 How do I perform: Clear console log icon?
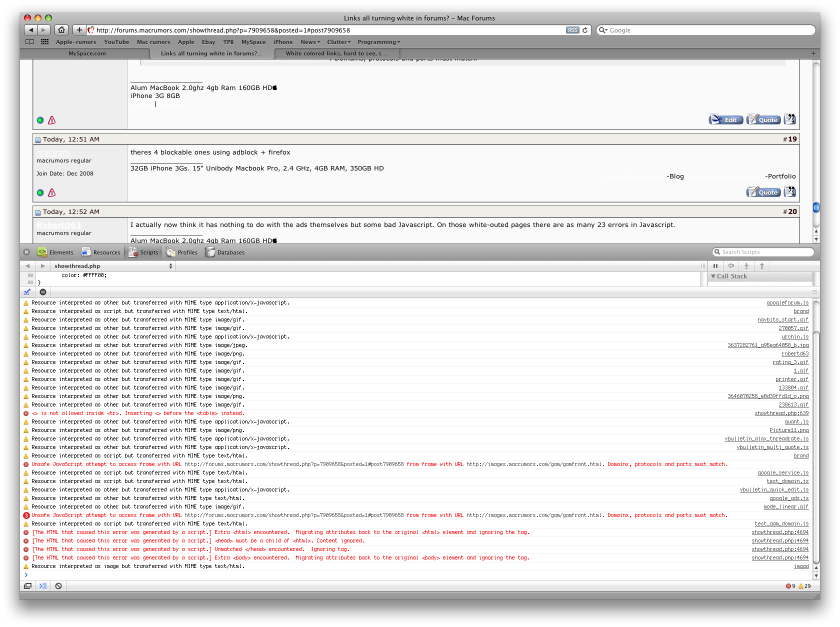coord(58,586)
